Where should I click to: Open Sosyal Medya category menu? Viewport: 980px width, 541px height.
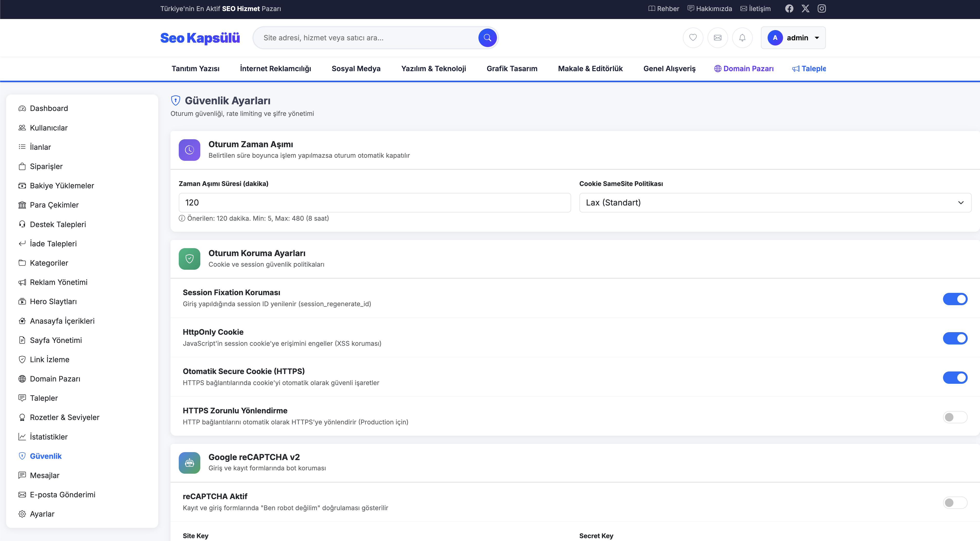(356, 69)
